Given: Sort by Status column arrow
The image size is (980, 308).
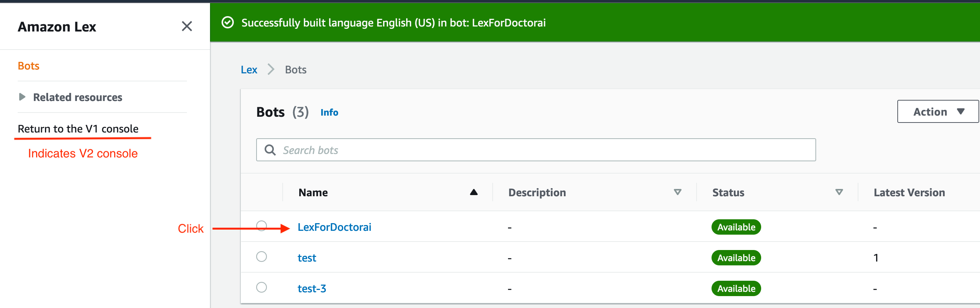Looking at the screenshot, I should (839, 192).
